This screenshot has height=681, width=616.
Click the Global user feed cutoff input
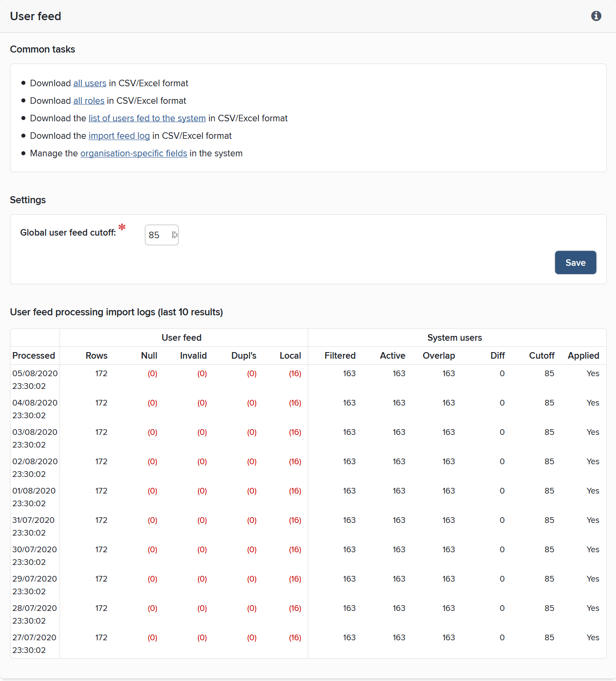tap(157, 235)
